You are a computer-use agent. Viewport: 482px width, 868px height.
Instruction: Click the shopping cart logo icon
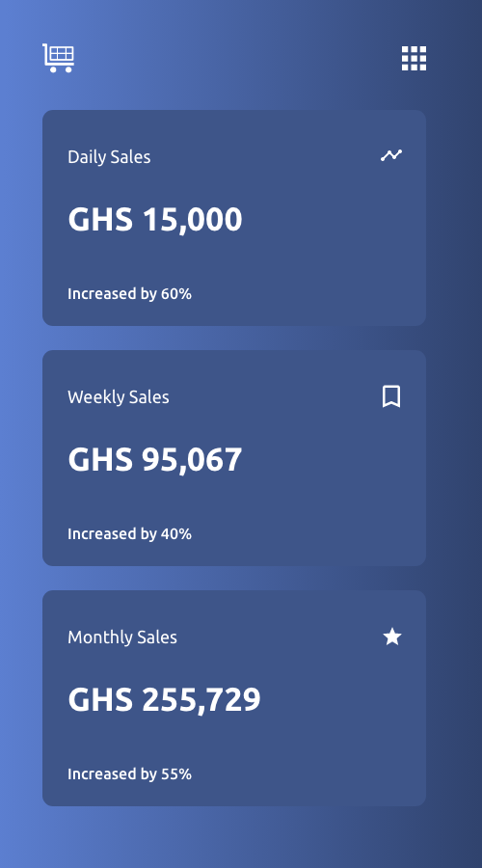pyautogui.click(x=59, y=58)
